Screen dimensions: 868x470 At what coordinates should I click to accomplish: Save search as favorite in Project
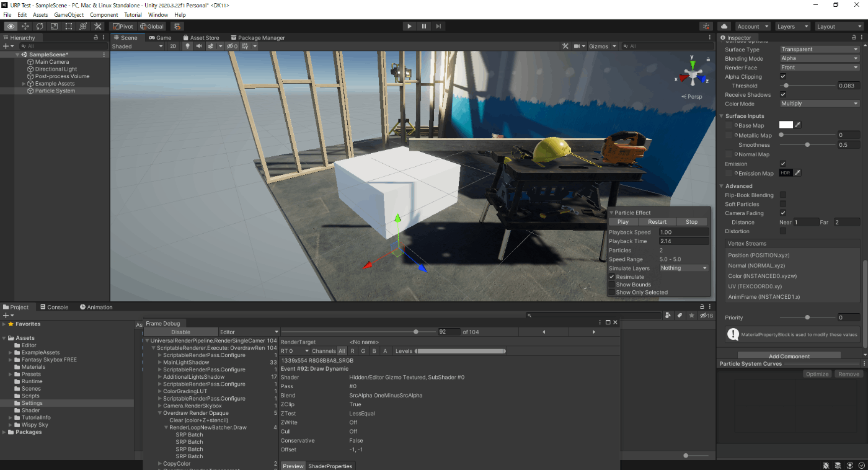691,316
